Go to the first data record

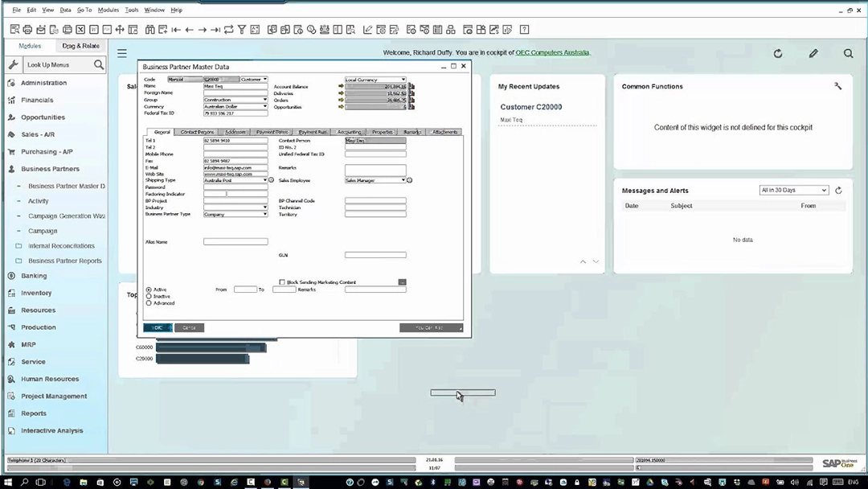coord(176,30)
